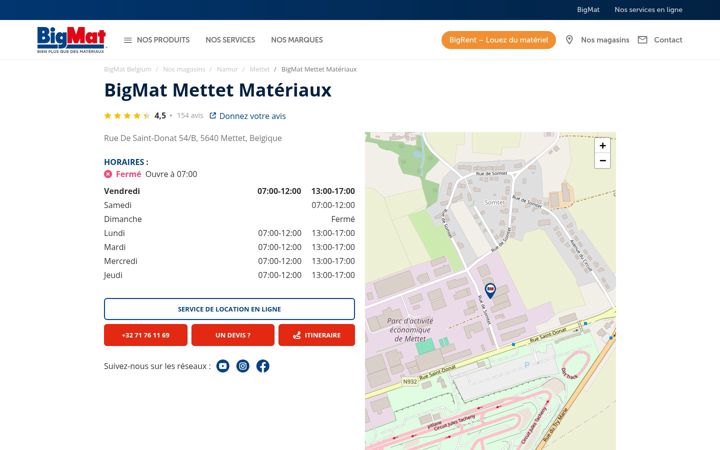This screenshot has width=720, height=450.
Task: Zoom out on the map
Action: (x=602, y=161)
